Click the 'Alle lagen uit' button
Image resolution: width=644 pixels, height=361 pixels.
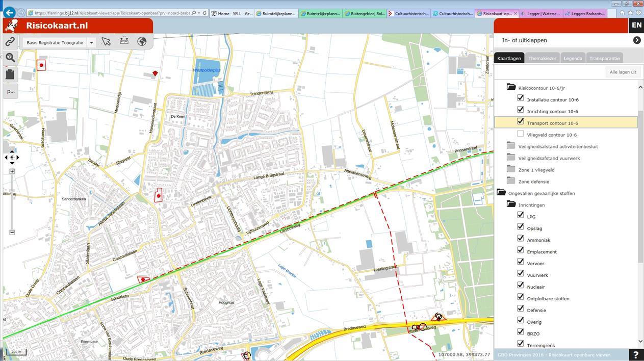[623, 72]
